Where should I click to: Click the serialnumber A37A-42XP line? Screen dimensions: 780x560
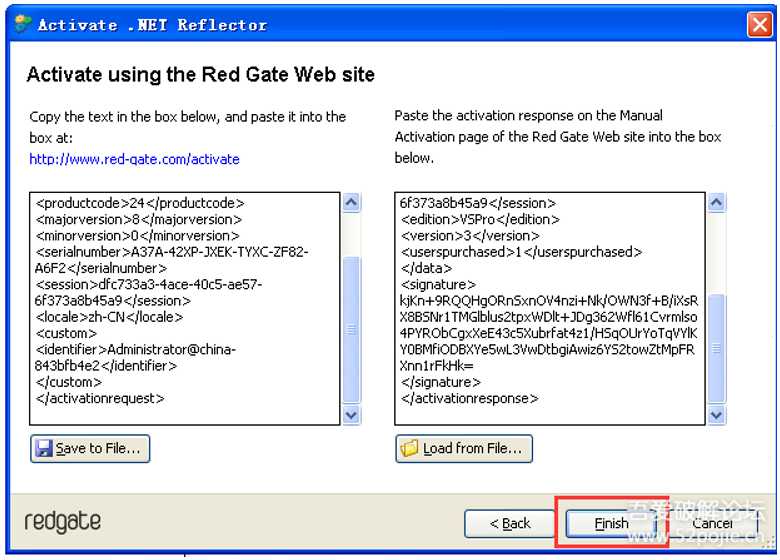(172, 260)
